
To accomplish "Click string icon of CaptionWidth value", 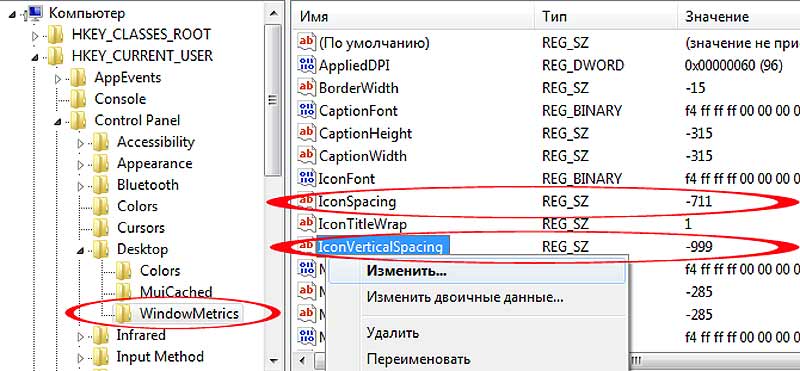I will click(x=306, y=156).
